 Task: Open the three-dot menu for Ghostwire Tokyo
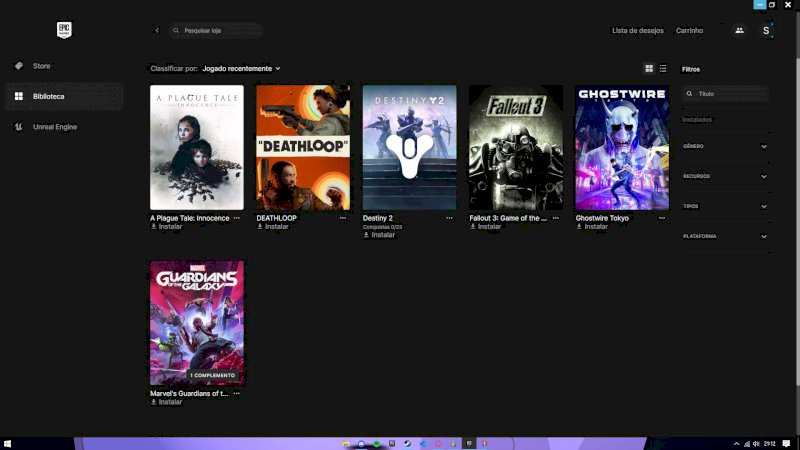tap(662, 217)
